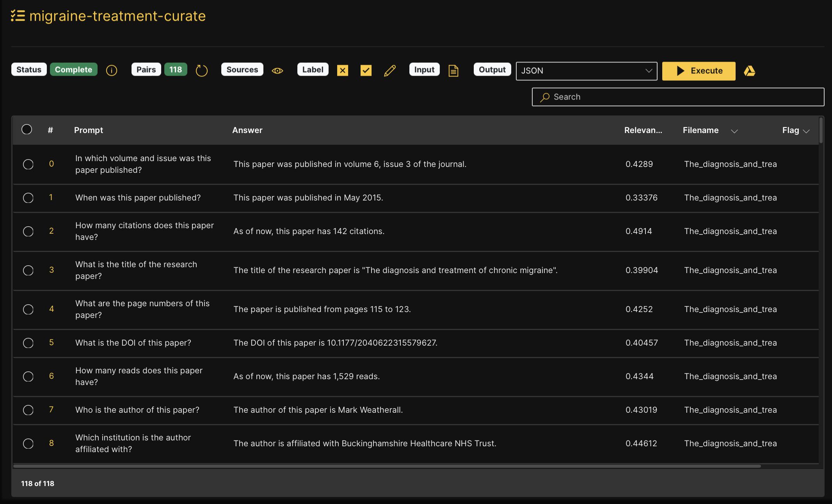Click the Google Drive export icon
The height and width of the screenshot is (504, 832).
coord(750,71)
